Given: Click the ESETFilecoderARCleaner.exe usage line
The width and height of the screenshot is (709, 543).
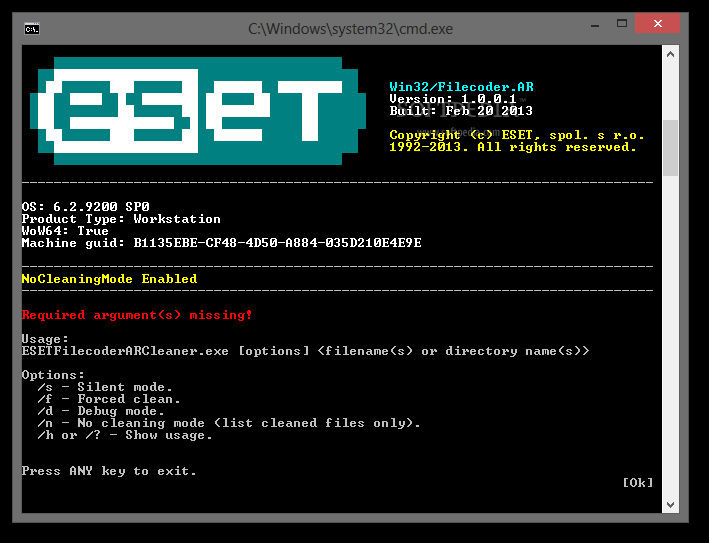Looking at the screenshot, I should [306, 351].
